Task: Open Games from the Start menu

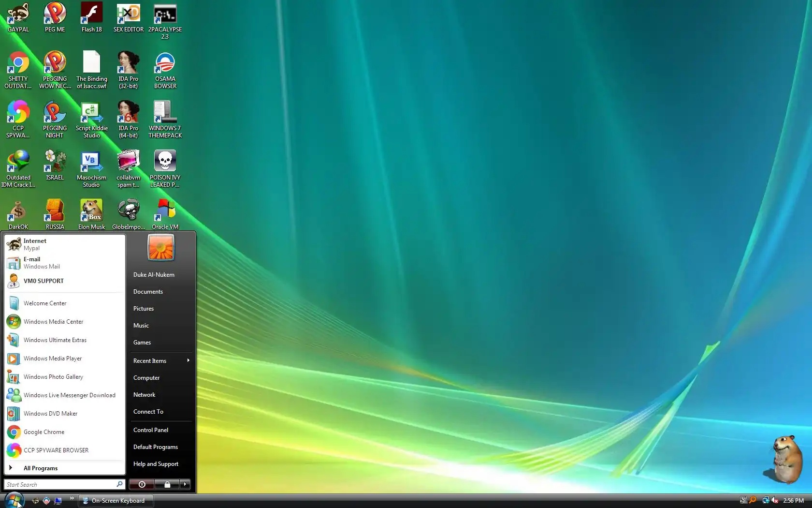Action: (161, 343)
